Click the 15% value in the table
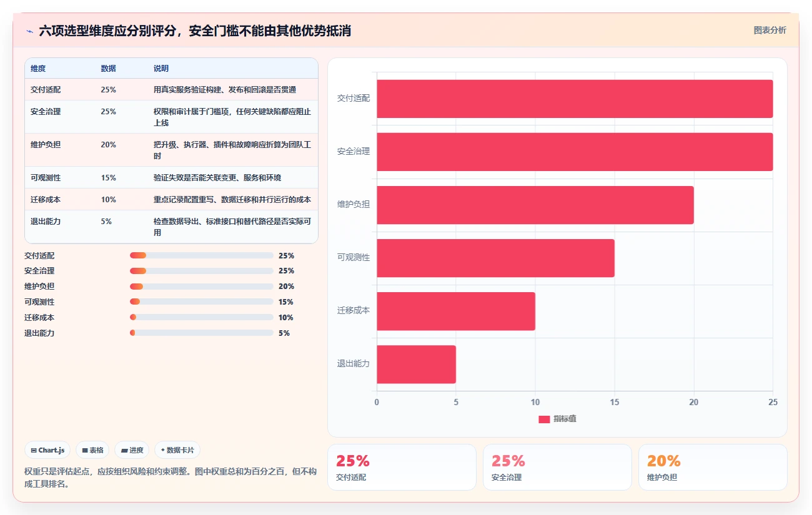 click(108, 178)
